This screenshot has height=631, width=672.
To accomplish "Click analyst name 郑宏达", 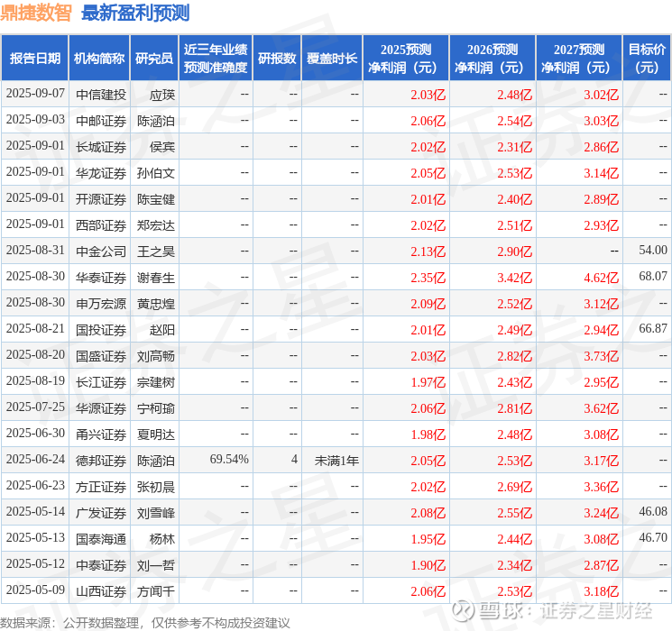I will click(x=156, y=225).
